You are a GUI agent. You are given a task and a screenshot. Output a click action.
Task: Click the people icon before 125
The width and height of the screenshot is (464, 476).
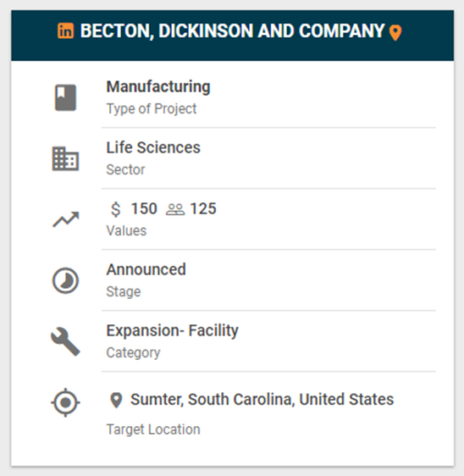tap(175, 209)
